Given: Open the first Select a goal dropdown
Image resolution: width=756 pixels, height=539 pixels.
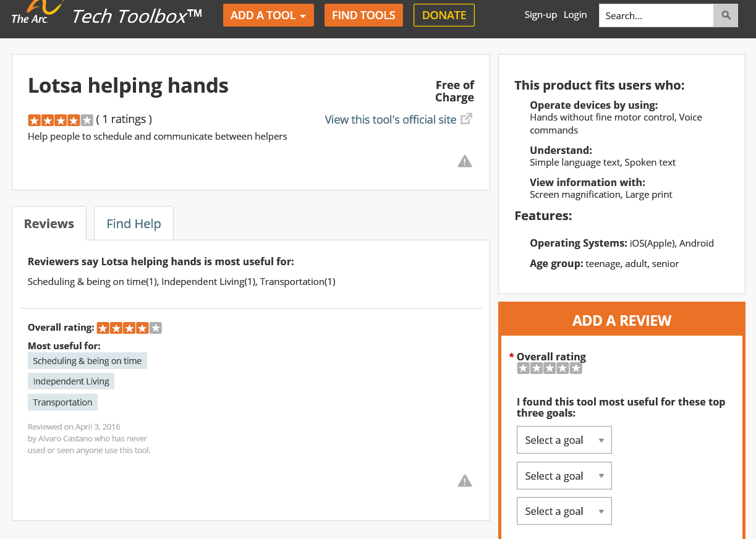Looking at the screenshot, I should click(x=563, y=439).
